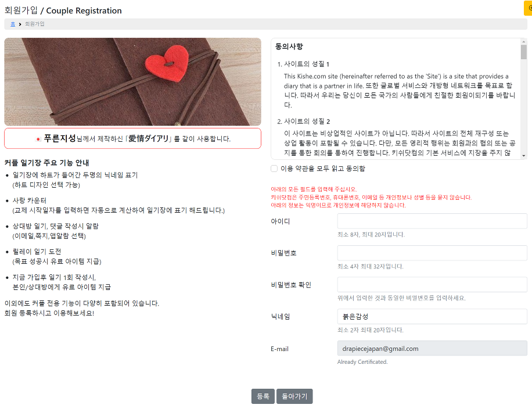Focus the 비밀번호 확인 input field
The image size is (532, 412).
432,285
